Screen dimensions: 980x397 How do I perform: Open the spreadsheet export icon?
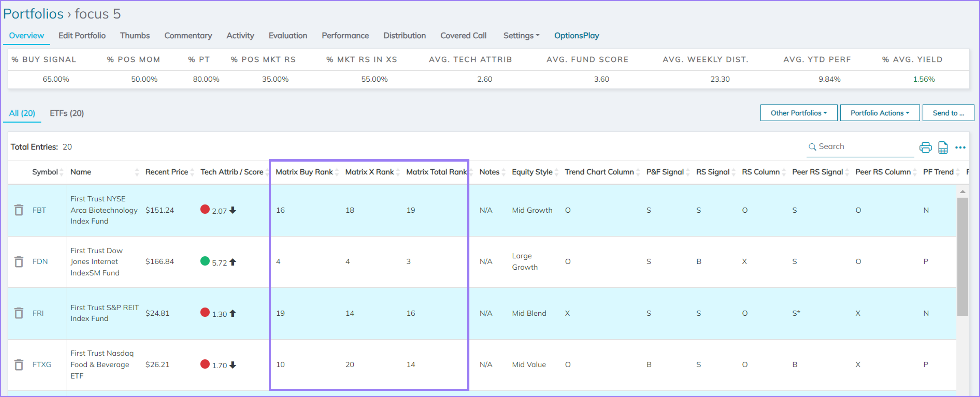pos(943,147)
